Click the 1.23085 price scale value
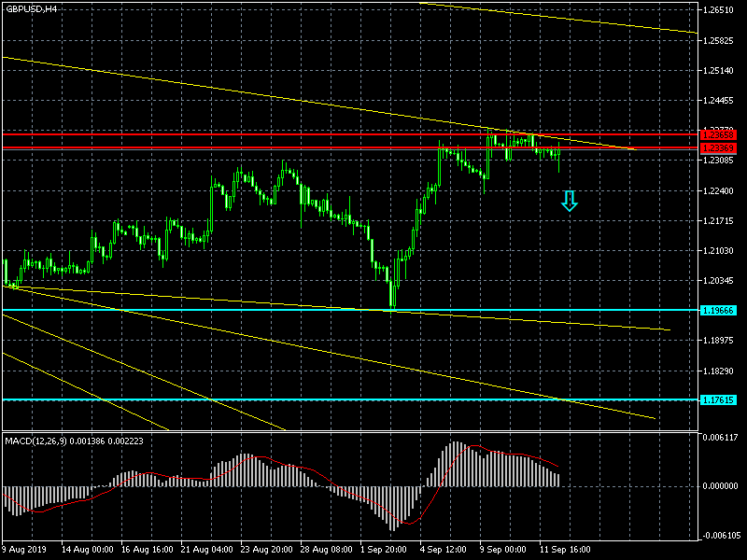Image resolution: width=747 pixels, height=560 pixels. 718,161
